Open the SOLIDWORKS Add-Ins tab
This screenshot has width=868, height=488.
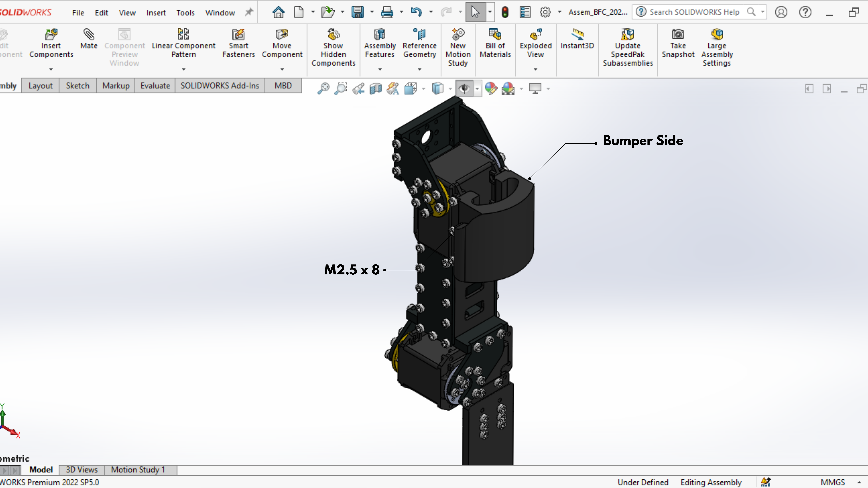[220, 86]
